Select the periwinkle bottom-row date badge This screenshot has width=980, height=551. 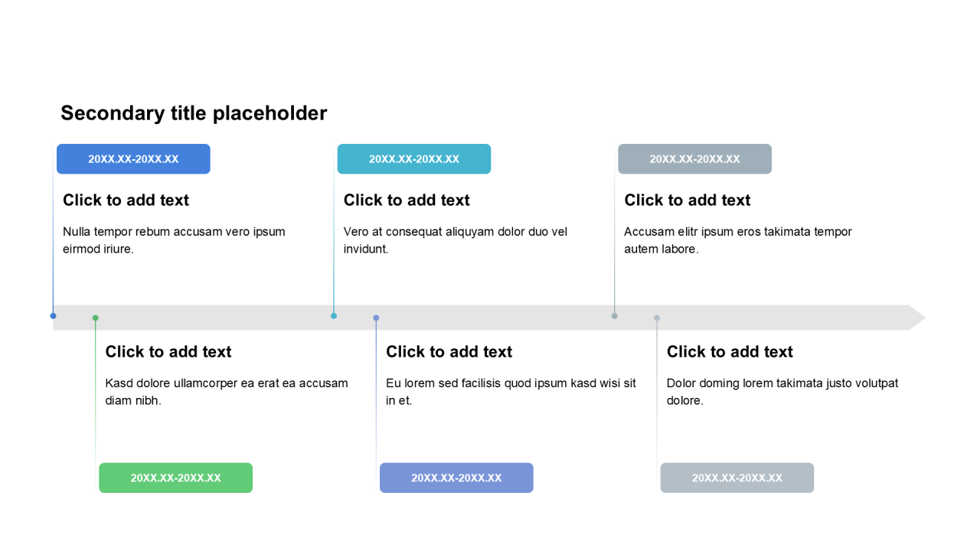click(456, 478)
